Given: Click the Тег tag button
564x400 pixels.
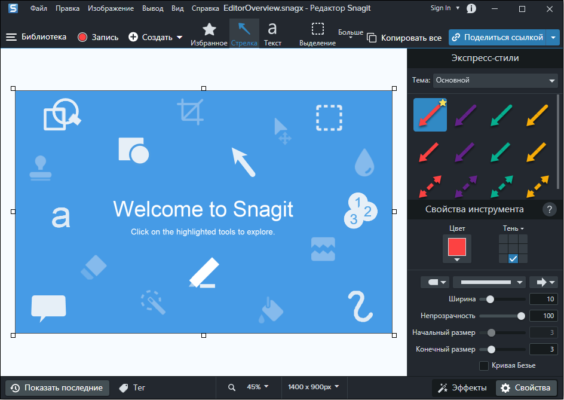Looking at the screenshot, I should point(132,388).
